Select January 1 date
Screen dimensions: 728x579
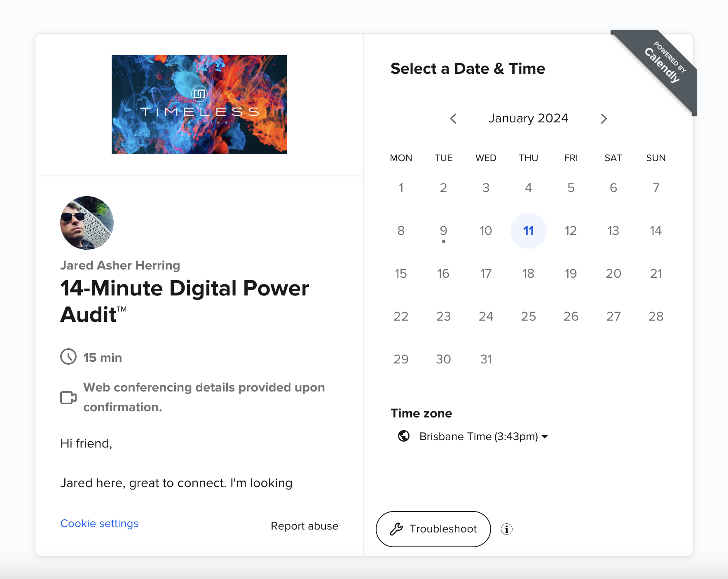tap(401, 188)
